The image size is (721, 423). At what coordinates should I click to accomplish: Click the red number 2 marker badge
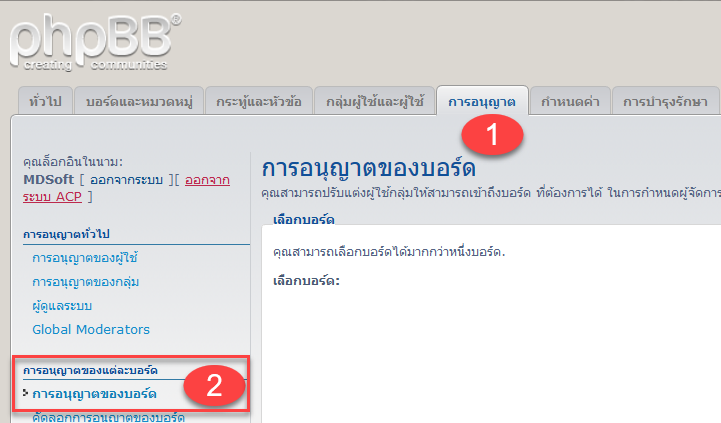coord(212,386)
